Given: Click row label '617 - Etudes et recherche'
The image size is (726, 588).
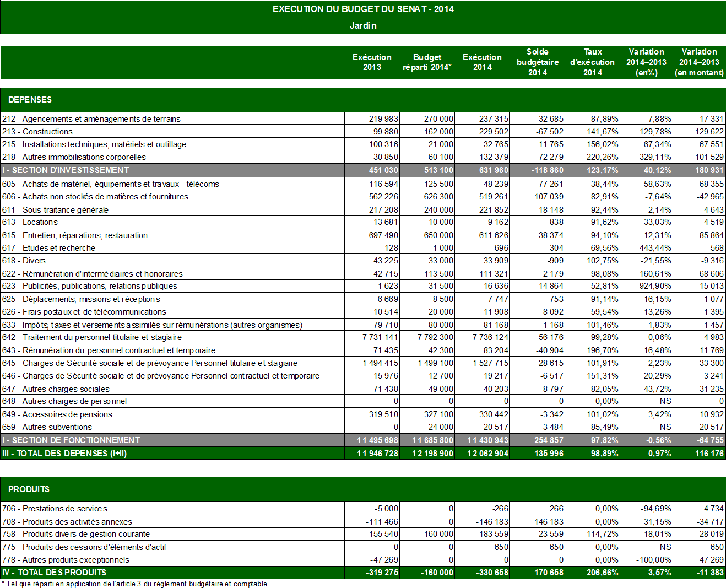Looking at the screenshot, I should [x=48, y=248].
